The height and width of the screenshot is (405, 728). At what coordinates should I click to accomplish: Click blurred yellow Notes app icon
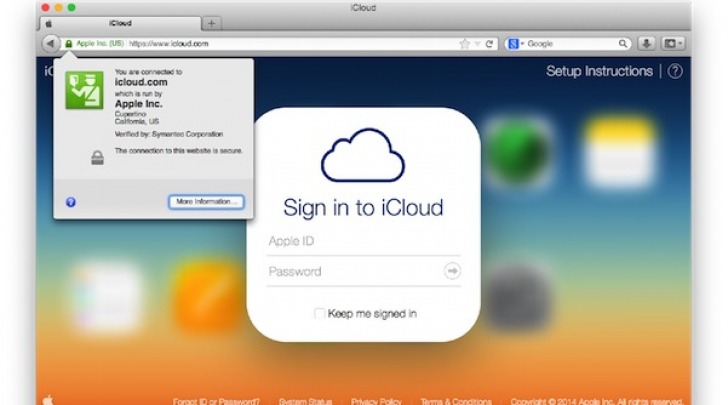620,153
